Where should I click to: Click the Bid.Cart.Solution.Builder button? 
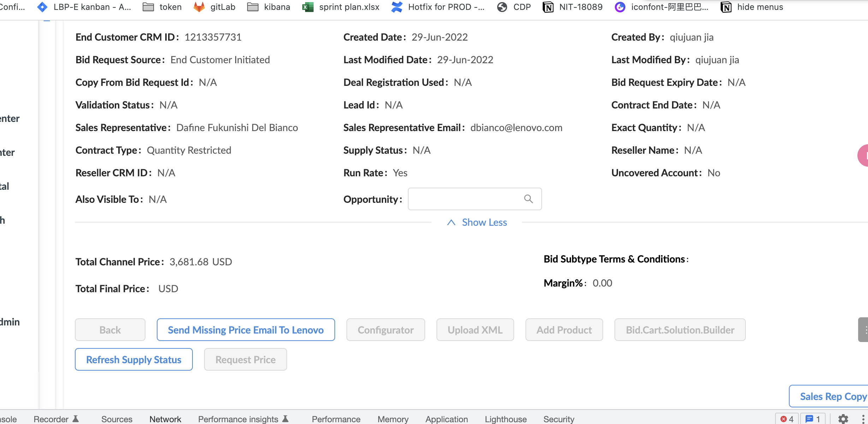point(680,330)
